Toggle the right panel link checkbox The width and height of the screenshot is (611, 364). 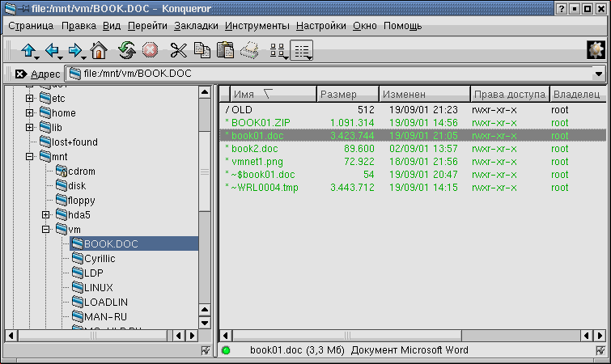pos(600,350)
